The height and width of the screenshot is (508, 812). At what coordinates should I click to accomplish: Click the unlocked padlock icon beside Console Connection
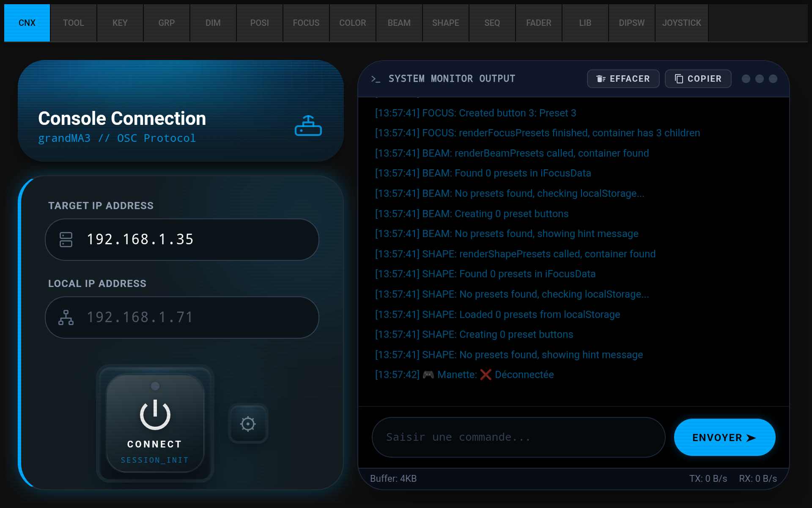click(x=308, y=125)
